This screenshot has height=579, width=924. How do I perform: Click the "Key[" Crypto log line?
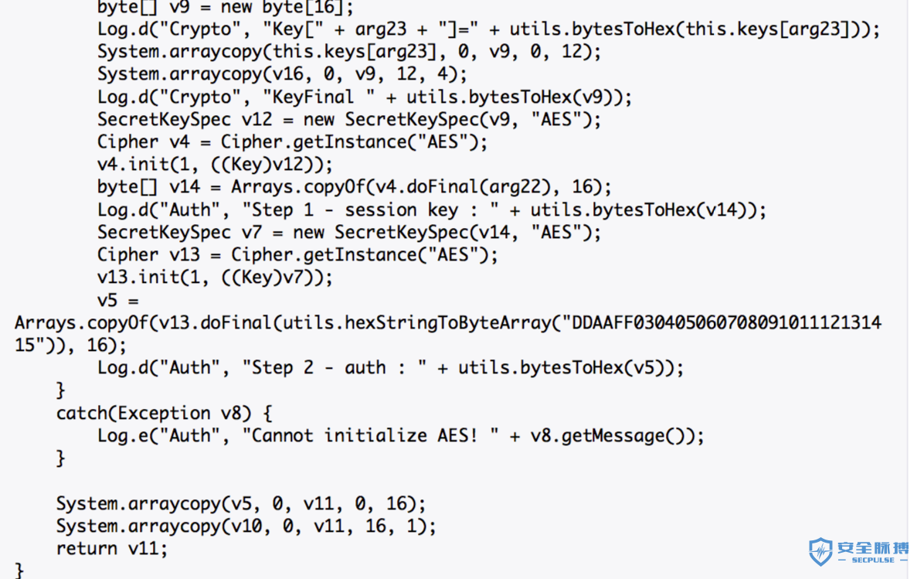pos(488,29)
